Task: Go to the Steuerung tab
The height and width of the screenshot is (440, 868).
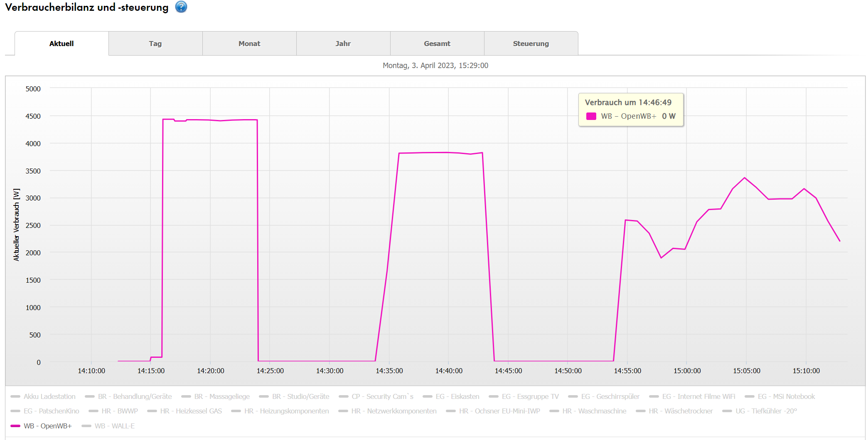Action: point(531,44)
